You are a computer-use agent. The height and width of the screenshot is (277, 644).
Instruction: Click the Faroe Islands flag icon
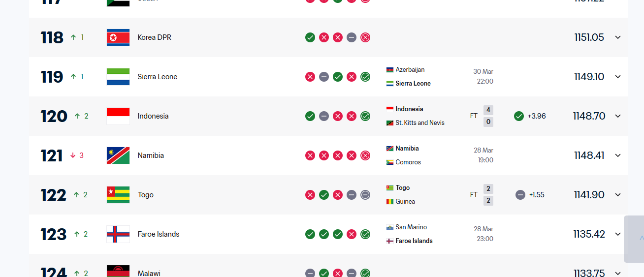[x=118, y=234]
